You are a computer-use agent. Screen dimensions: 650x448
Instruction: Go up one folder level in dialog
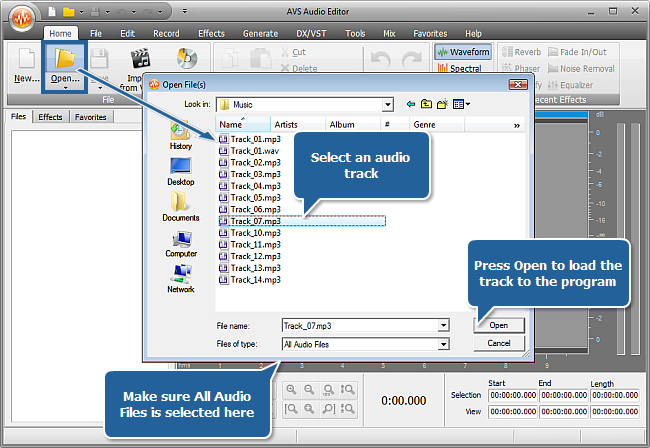[x=426, y=104]
